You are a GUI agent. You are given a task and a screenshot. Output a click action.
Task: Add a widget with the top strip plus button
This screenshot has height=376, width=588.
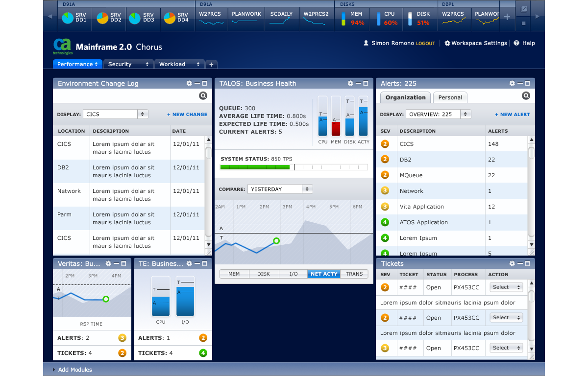(x=507, y=17)
